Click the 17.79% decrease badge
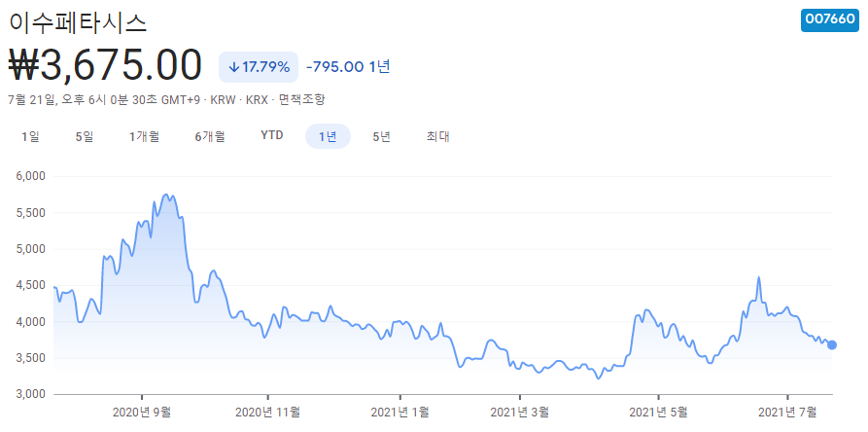Screen dimensions: 868x432 (x=259, y=67)
